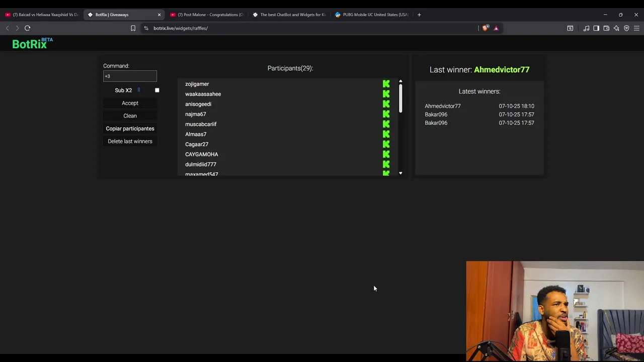
Task: Switch to the PUBG Mobile UC tab
Action: 372,15
